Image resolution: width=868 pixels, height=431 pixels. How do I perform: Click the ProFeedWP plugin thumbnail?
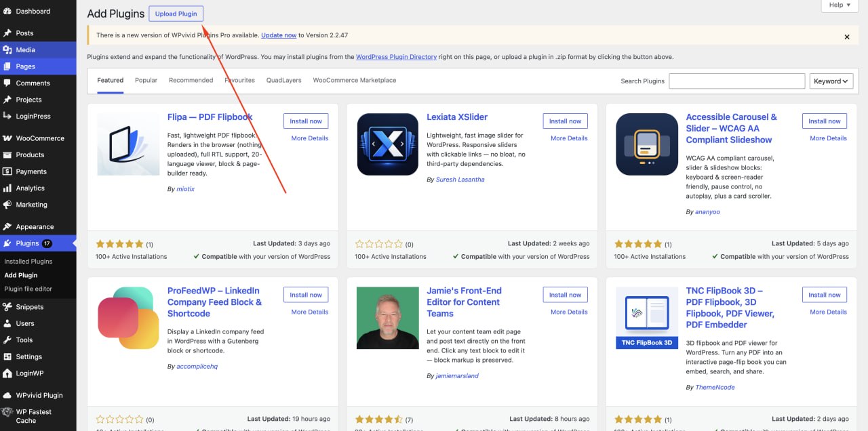click(x=129, y=319)
